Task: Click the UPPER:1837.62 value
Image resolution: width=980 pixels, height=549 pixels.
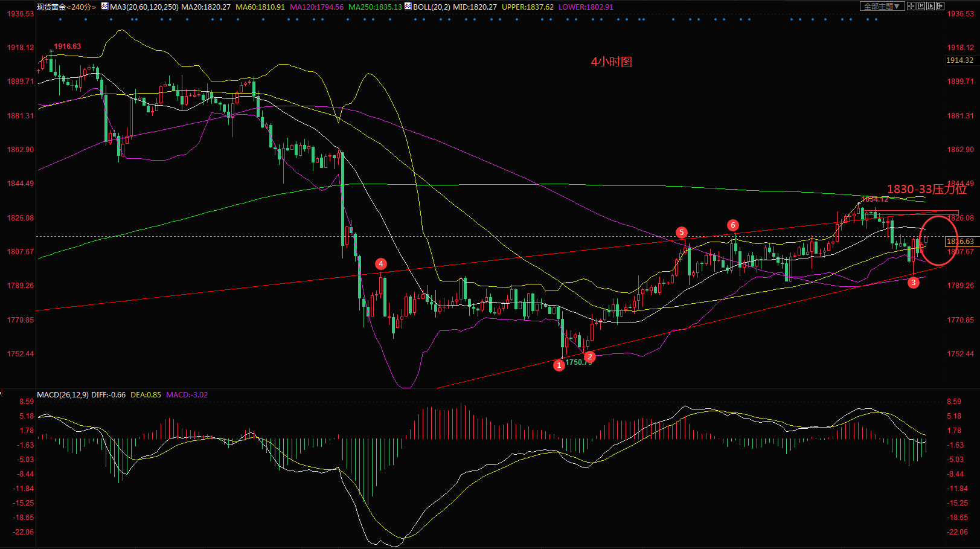Action: pyautogui.click(x=528, y=7)
